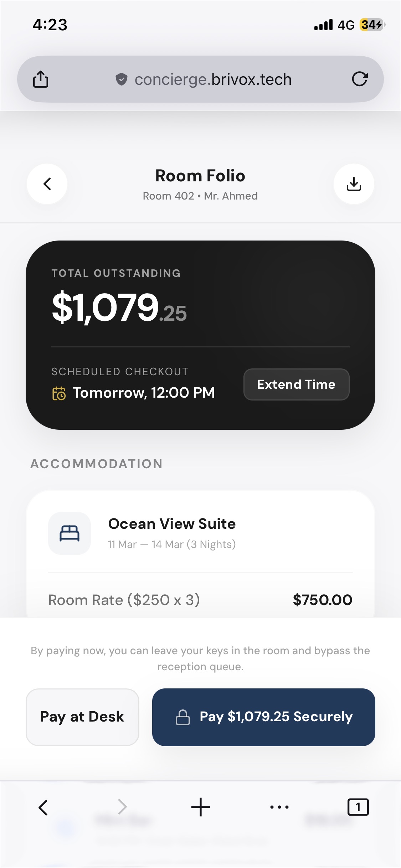Navigate forward in browser toolbar
Image resolution: width=401 pixels, height=868 pixels.
(x=122, y=807)
